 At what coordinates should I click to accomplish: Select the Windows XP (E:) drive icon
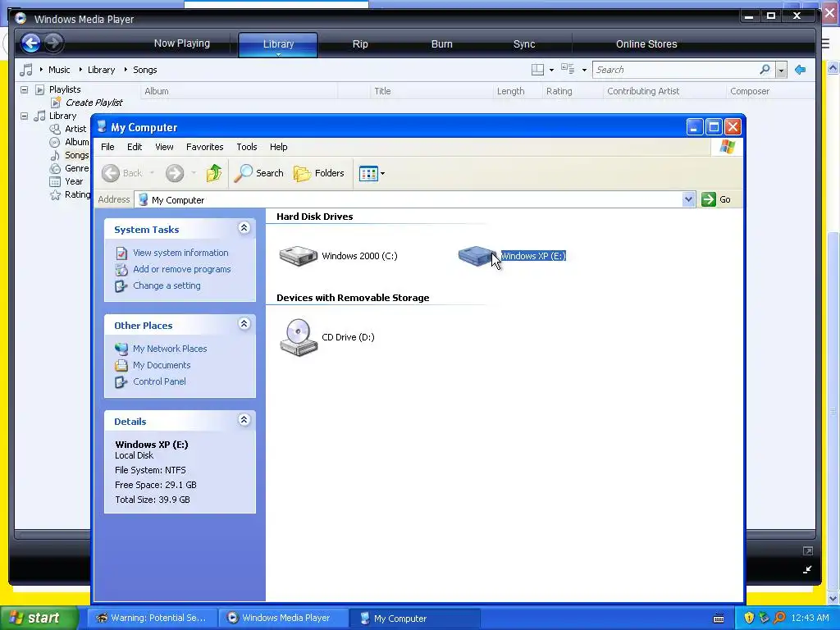pyautogui.click(x=477, y=256)
